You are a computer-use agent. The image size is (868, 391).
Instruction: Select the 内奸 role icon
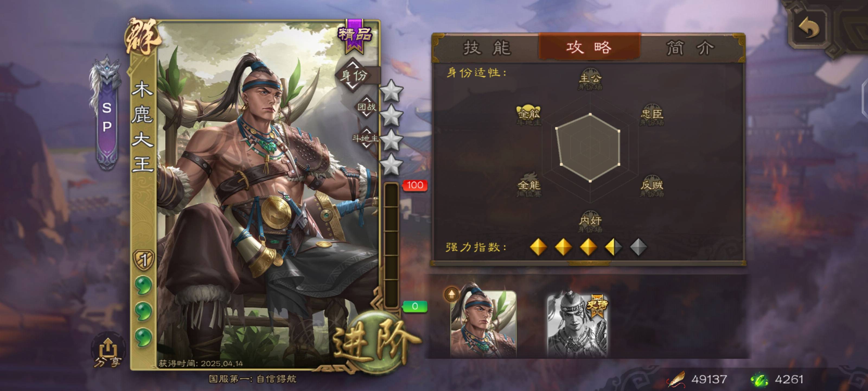click(x=590, y=221)
